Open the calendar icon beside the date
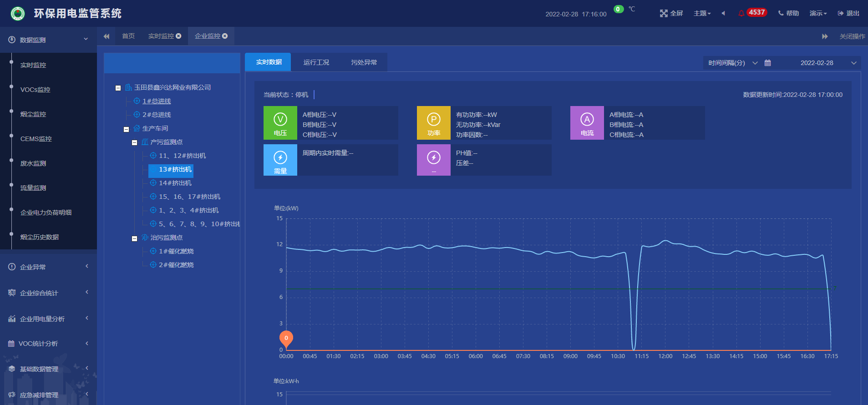868x405 pixels. pos(767,63)
